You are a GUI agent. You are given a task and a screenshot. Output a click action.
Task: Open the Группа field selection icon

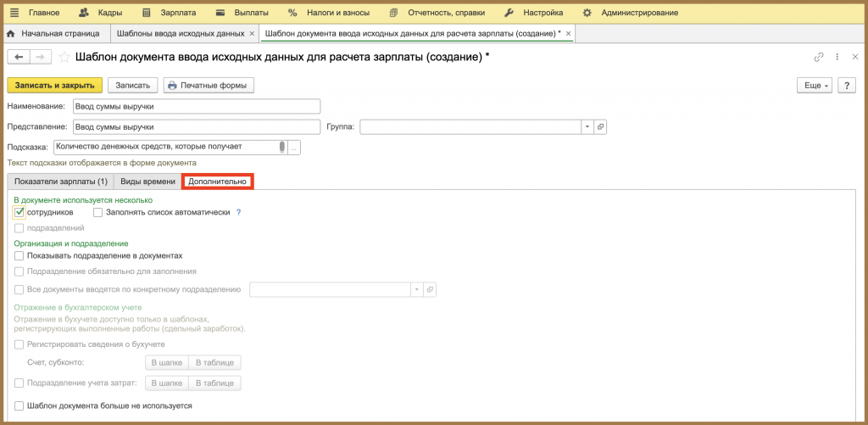pos(600,127)
